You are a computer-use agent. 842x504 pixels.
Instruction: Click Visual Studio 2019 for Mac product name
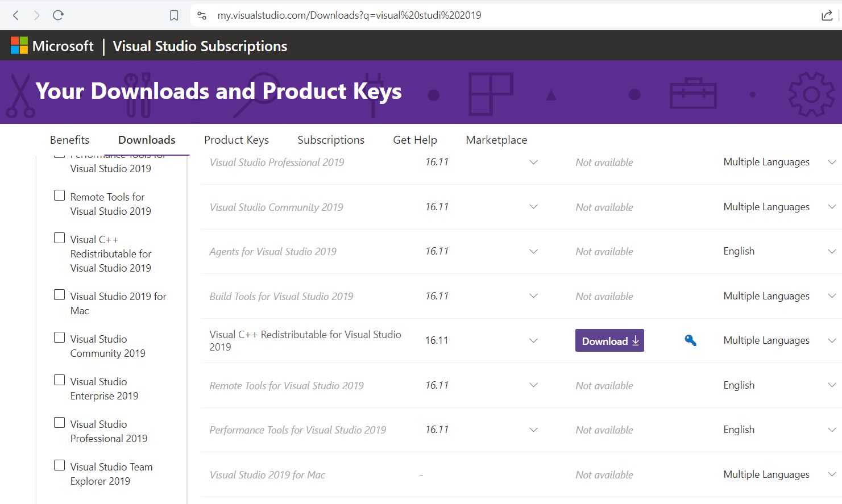267,475
